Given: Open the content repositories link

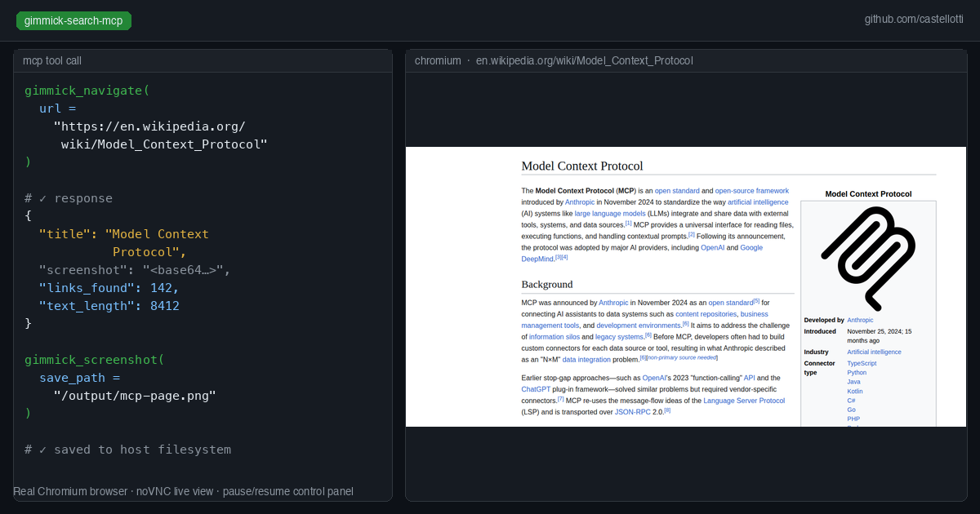Looking at the screenshot, I should pyautogui.click(x=705, y=314).
